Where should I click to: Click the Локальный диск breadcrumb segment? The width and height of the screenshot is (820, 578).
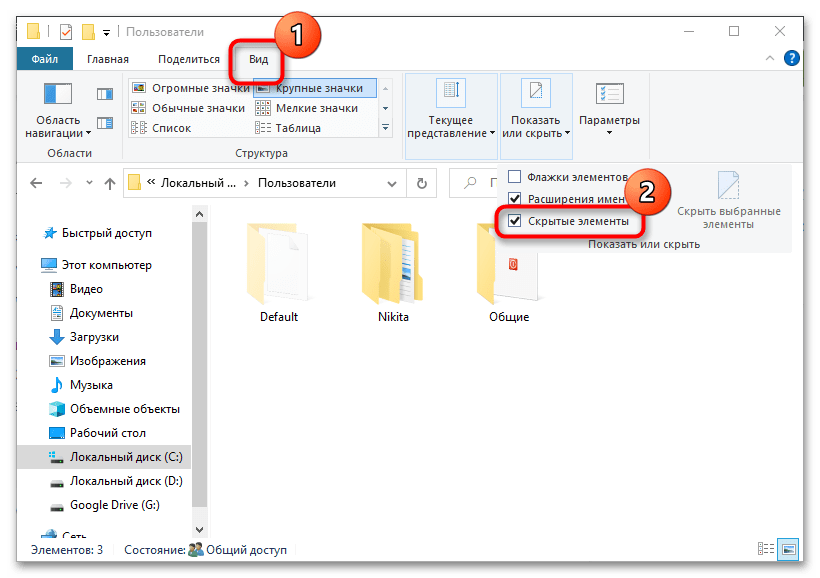coord(198,183)
